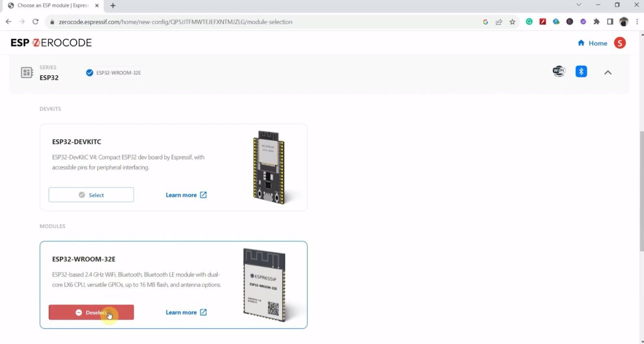The image size is (644, 344).
Task: Select the ESP32-DEVKITC devkit
Action: (x=91, y=195)
